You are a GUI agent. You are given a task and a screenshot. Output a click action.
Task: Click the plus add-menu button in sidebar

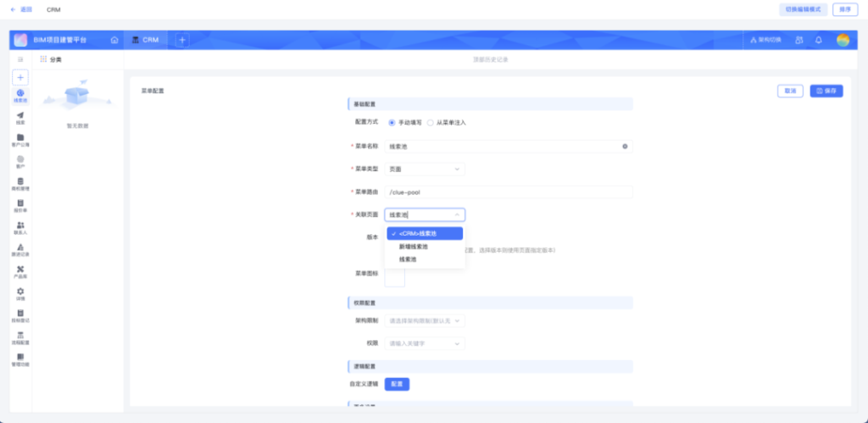point(20,77)
